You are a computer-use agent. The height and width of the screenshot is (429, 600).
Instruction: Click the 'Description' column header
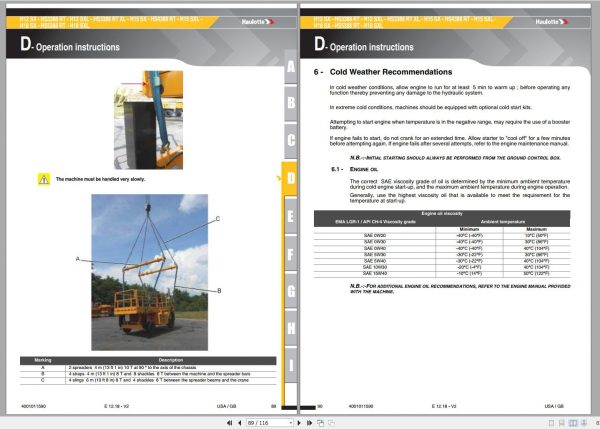[x=171, y=360]
